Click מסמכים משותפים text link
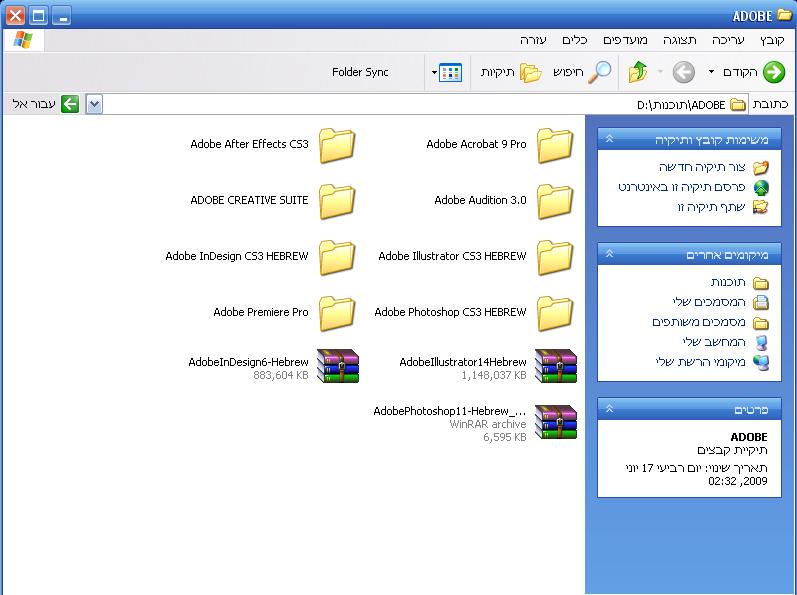Viewport: 797px width, 595px height. 699,322
